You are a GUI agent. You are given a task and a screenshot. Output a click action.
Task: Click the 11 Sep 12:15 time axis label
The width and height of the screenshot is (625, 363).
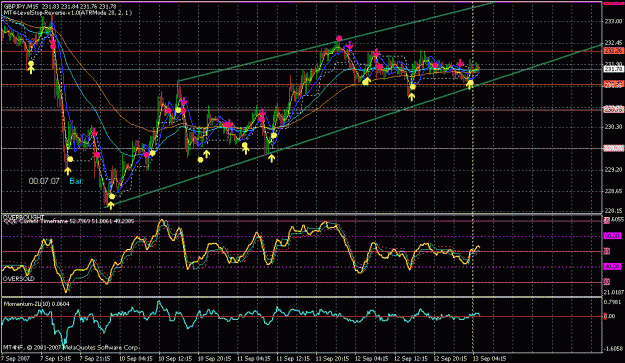293,358
